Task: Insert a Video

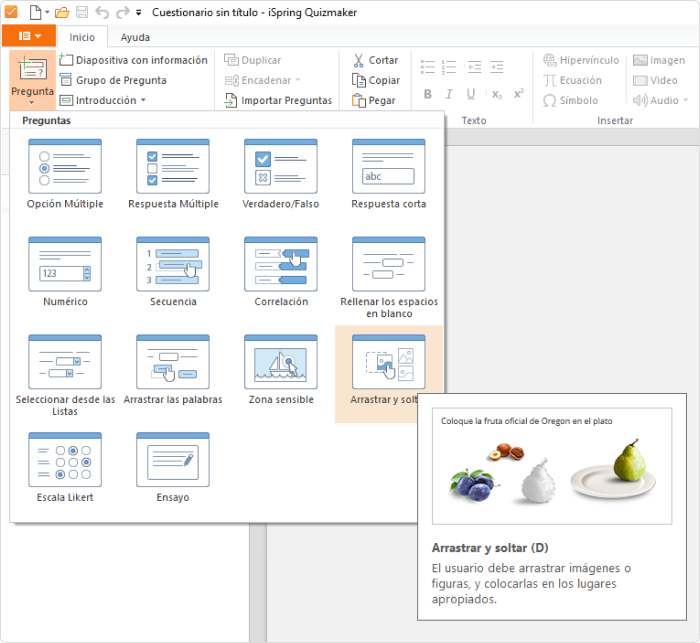Action: pyautogui.click(x=655, y=80)
